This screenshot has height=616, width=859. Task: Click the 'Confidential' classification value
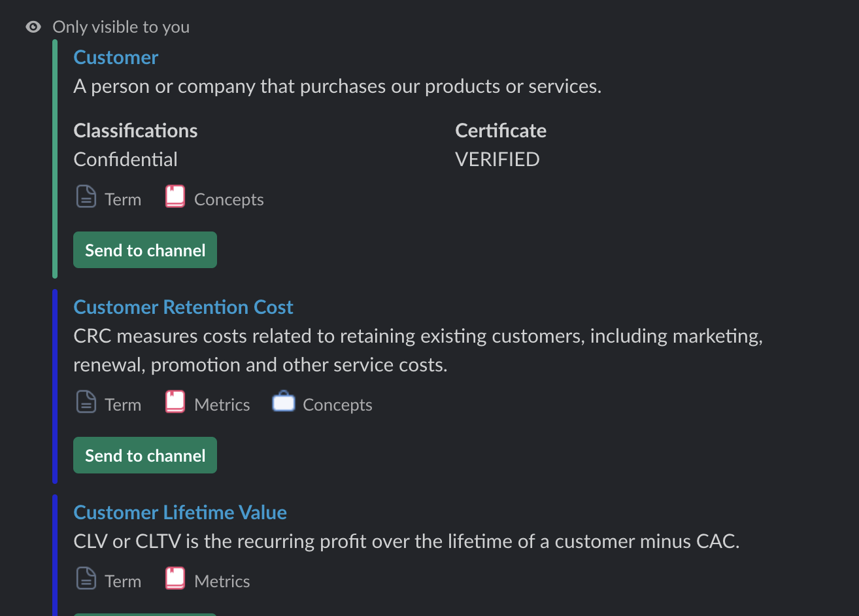(x=126, y=160)
